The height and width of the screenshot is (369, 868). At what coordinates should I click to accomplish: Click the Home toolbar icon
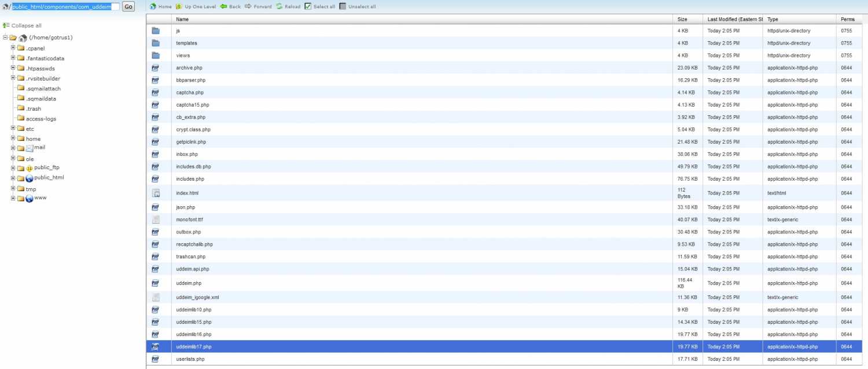click(x=153, y=6)
